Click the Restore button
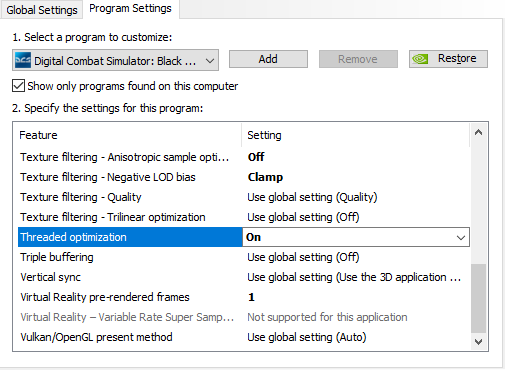 click(448, 59)
